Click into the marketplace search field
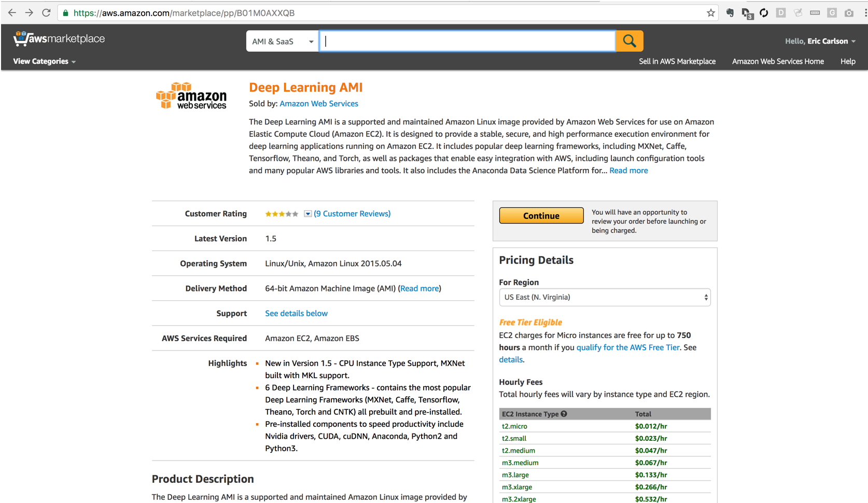 468,41
